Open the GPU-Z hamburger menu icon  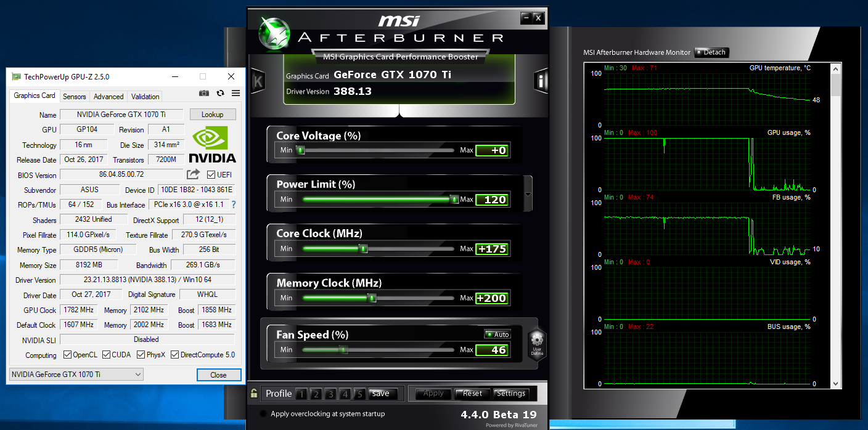coord(235,93)
